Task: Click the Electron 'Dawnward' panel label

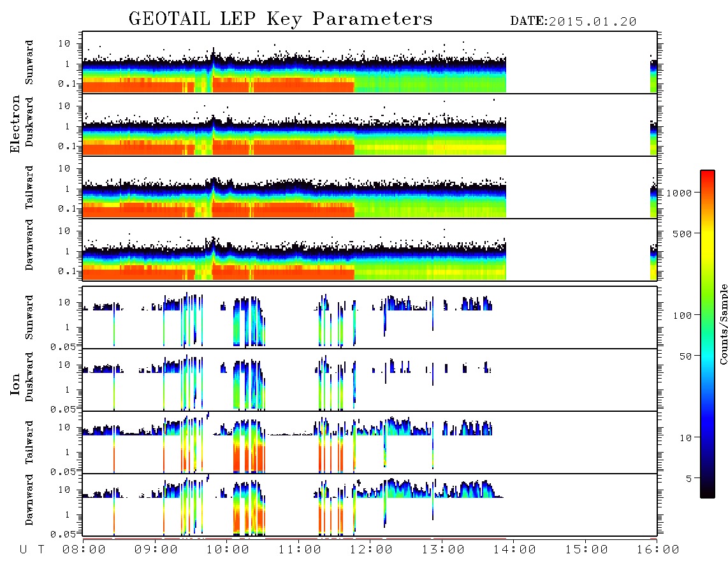Action: pyautogui.click(x=29, y=245)
